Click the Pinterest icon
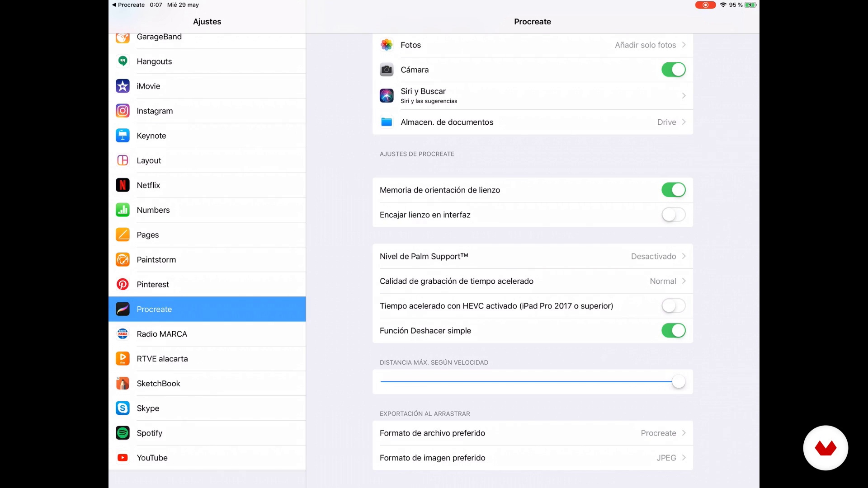Image resolution: width=868 pixels, height=488 pixels. coord(123,284)
